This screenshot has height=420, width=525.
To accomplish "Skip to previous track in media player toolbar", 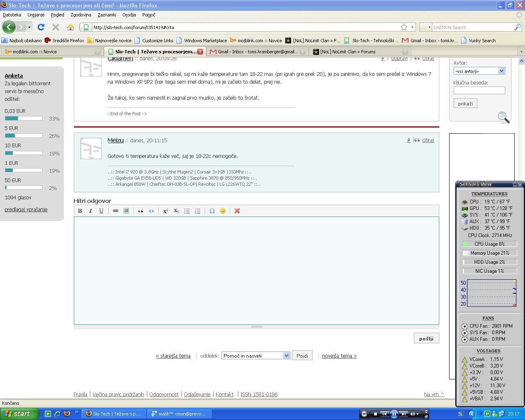I will pyautogui.click(x=384, y=414).
